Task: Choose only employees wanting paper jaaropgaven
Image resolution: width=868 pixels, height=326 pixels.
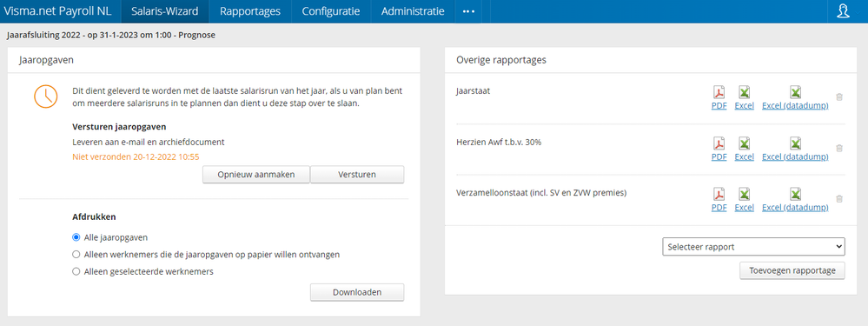Action: (76, 255)
